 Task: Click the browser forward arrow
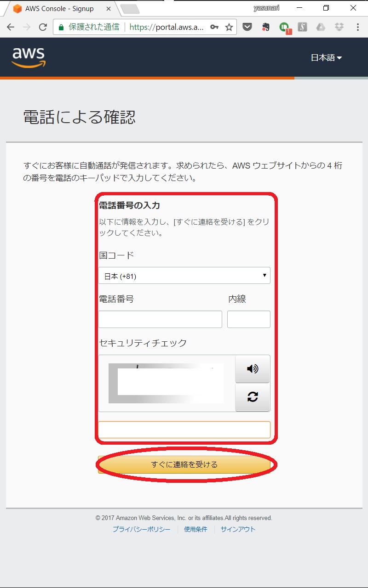tap(27, 27)
